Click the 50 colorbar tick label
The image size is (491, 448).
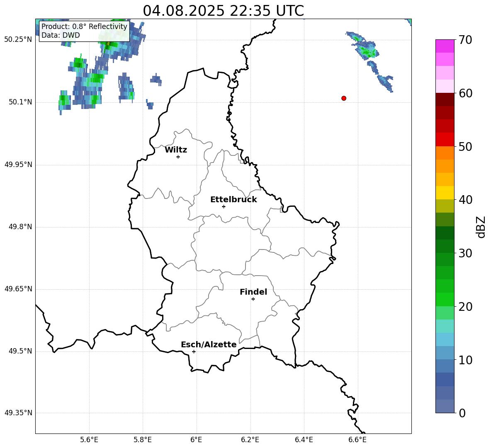click(465, 147)
